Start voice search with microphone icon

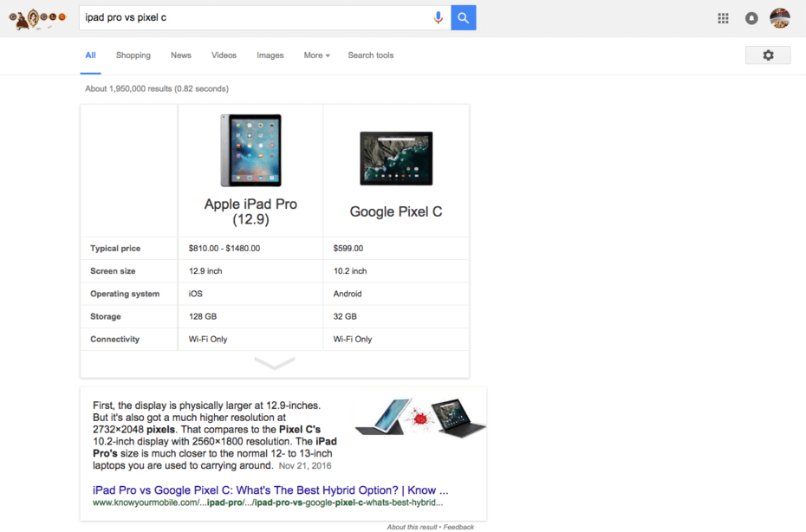tap(439, 18)
